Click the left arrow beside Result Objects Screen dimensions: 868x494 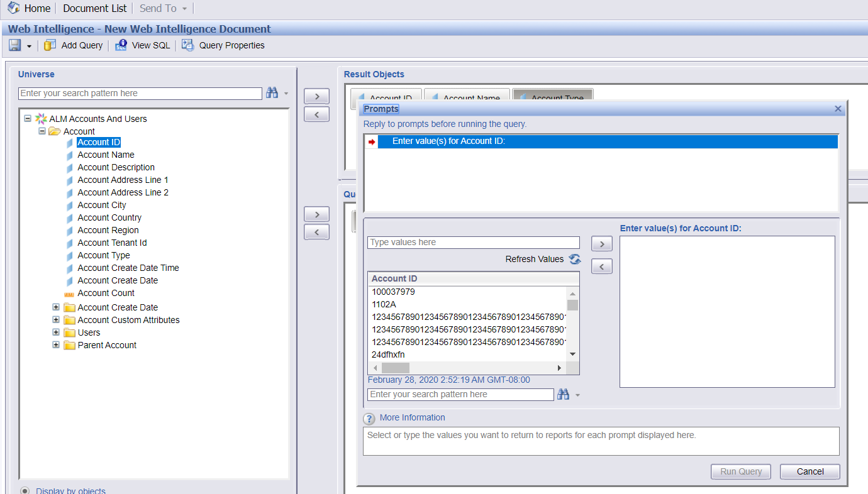[316, 114]
